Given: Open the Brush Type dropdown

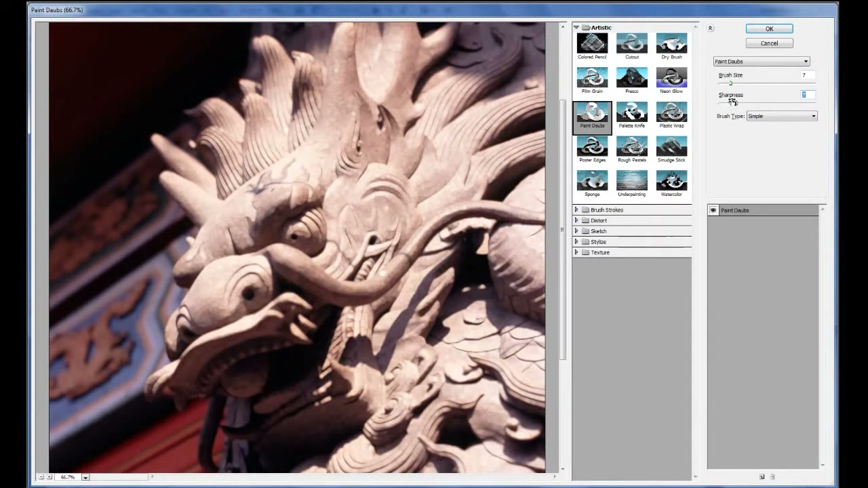Looking at the screenshot, I should (782, 116).
